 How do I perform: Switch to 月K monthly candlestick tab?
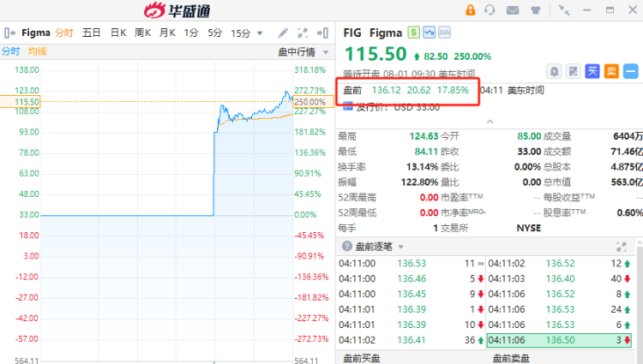tap(167, 33)
